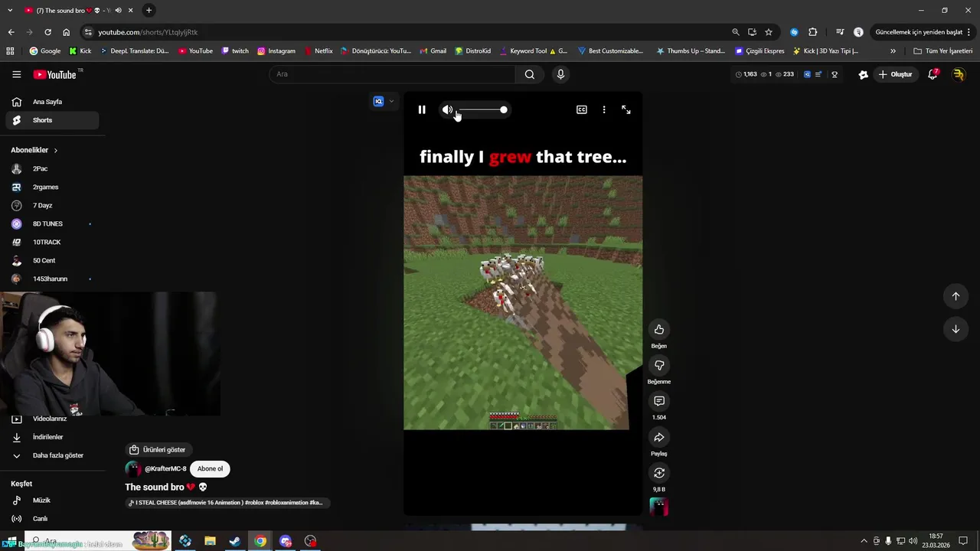The height and width of the screenshot is (551, 980).
Task: Open İndirilenler downloads in sidebar
Action: click(x=52, y=437)
